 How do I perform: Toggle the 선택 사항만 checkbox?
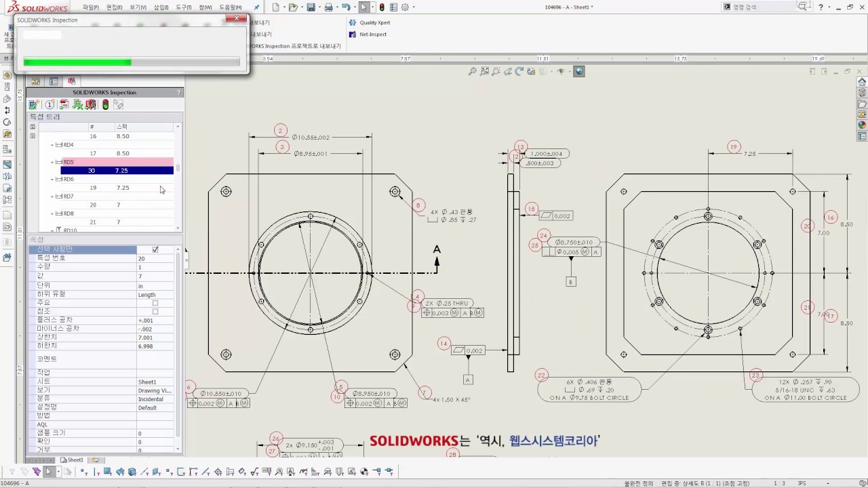[155, 249]
